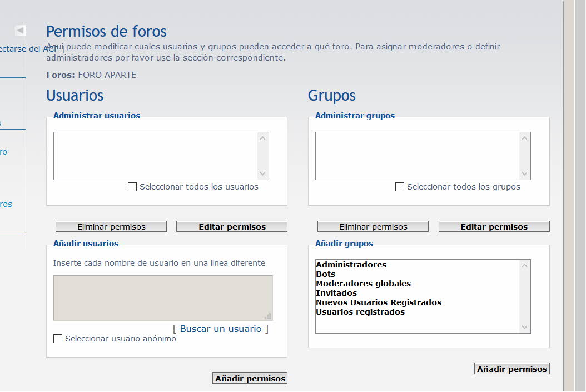Click down arrow of Administrar usuarios list scrollbar
Viewport: 586px width, 392px height.
[x=263, y=173]
